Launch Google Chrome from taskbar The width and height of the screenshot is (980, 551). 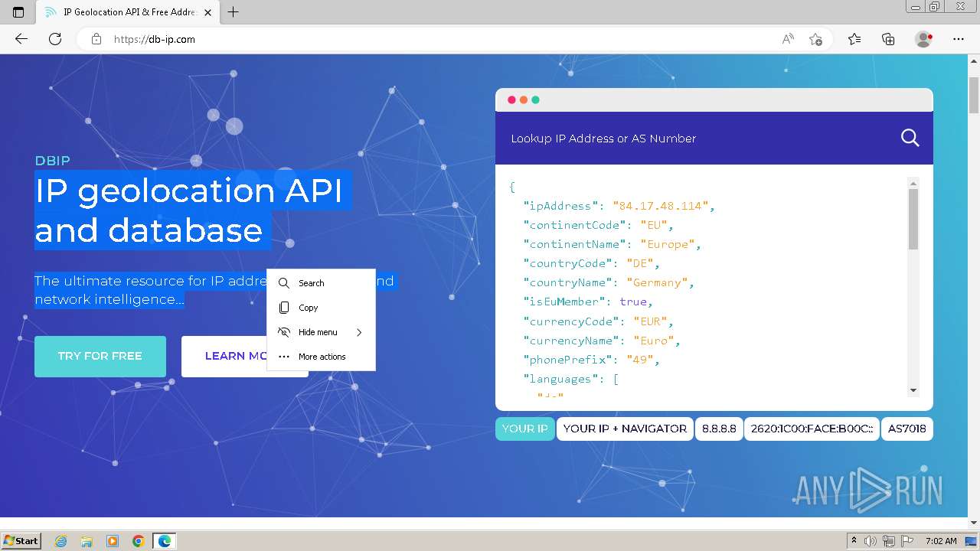click(139, 541)
